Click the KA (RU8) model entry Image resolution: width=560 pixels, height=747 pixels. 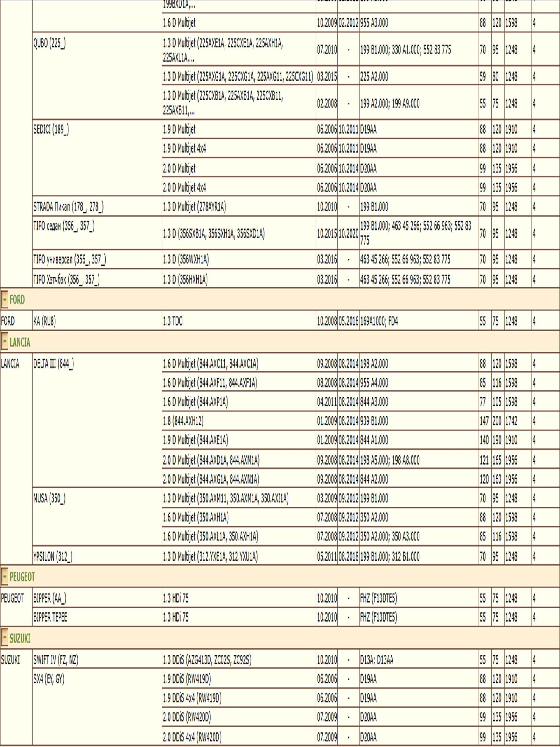point(44,321)
